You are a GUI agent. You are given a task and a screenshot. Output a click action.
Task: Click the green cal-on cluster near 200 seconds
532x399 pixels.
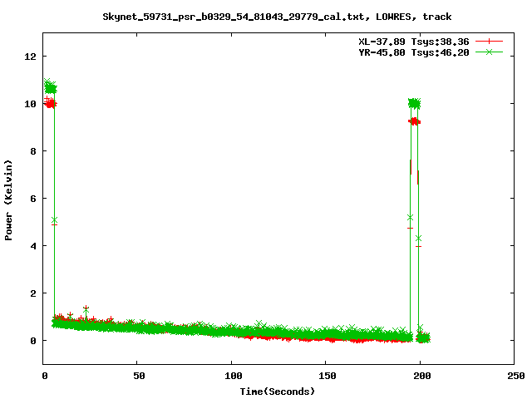pos(414,103)
